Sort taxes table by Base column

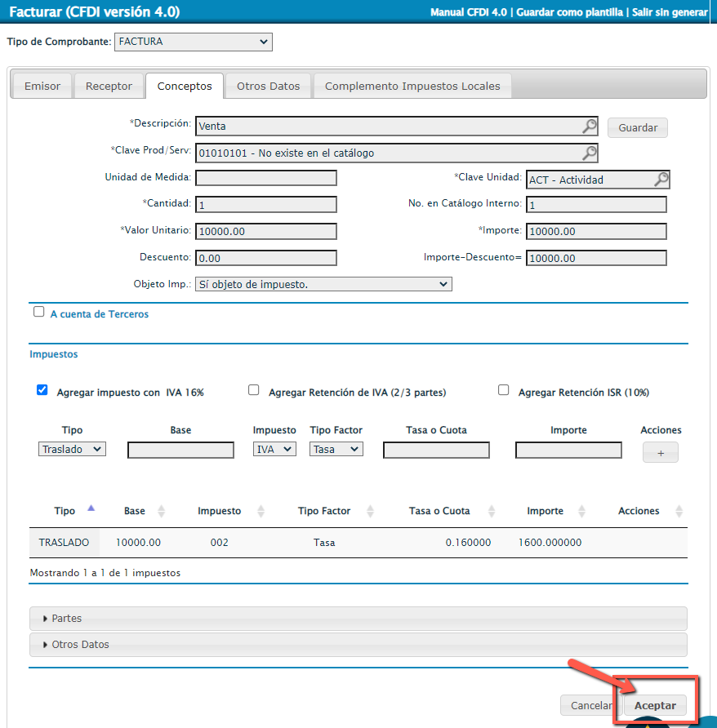[161, 511]
